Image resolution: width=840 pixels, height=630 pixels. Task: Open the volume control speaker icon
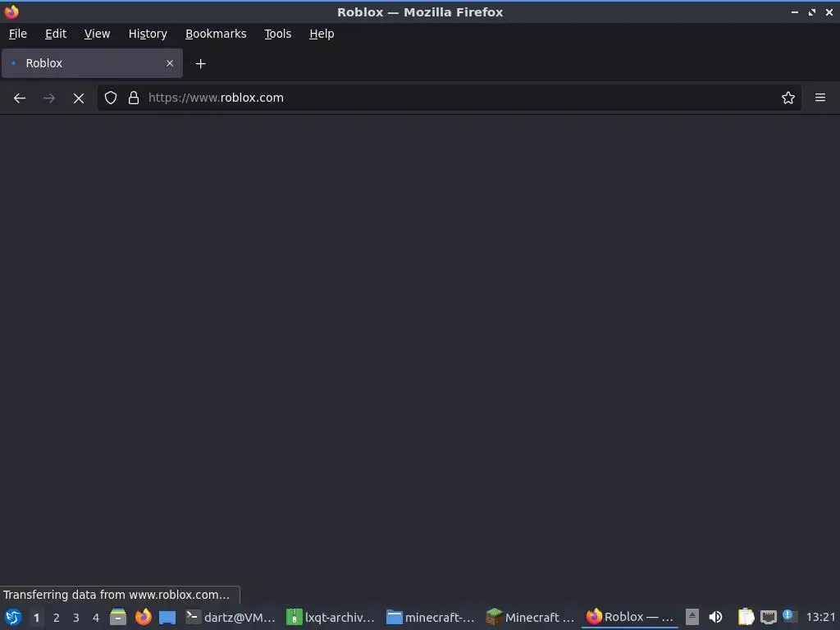(715, 617)
